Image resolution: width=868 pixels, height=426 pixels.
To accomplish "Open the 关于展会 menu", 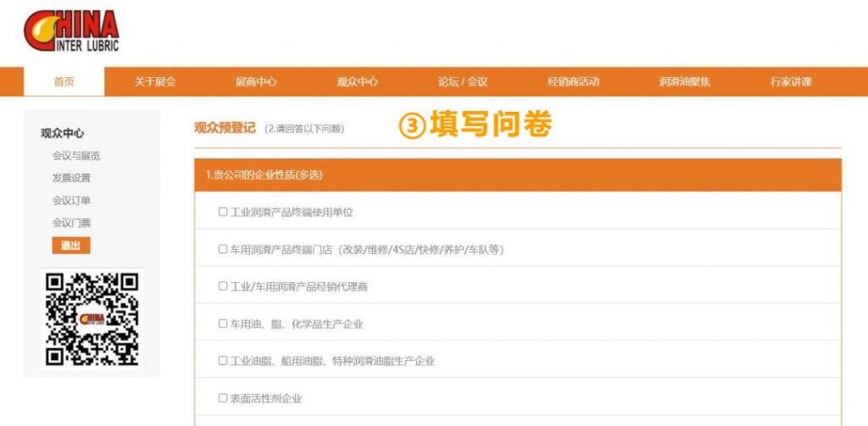I will [x=155, y=82].
